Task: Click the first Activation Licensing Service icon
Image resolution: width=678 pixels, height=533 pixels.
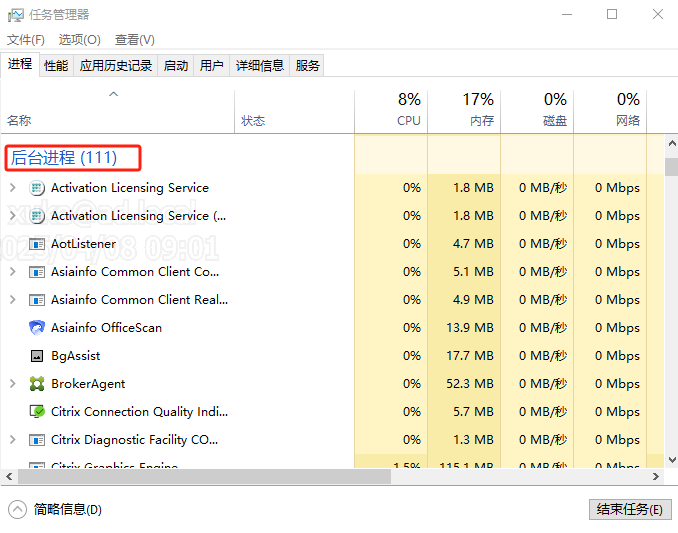Action: point(37,188)
